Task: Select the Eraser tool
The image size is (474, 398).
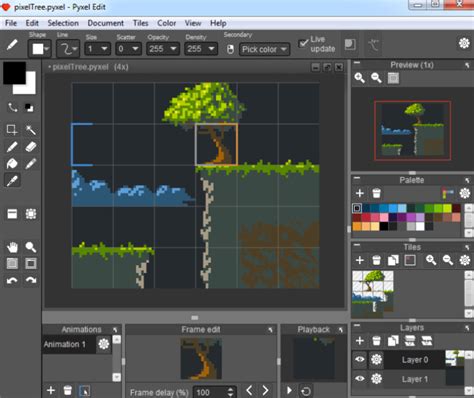Action: 31,147
